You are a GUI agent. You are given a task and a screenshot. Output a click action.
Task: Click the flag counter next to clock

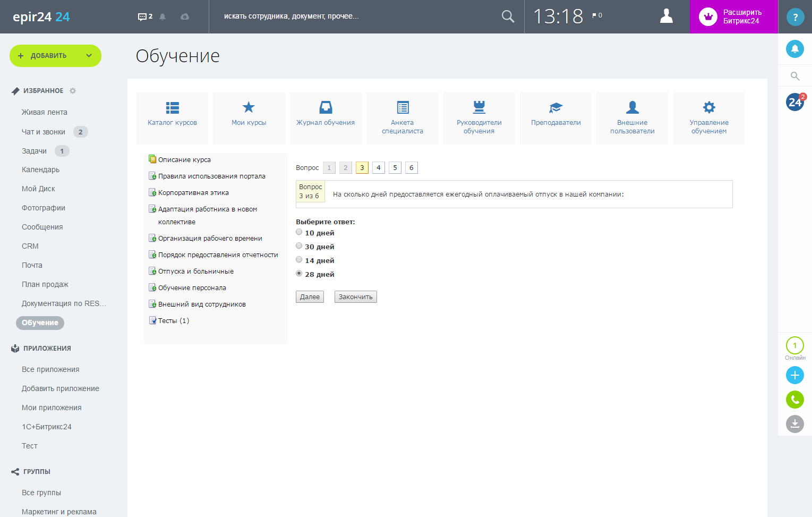[x=597, y=15]
